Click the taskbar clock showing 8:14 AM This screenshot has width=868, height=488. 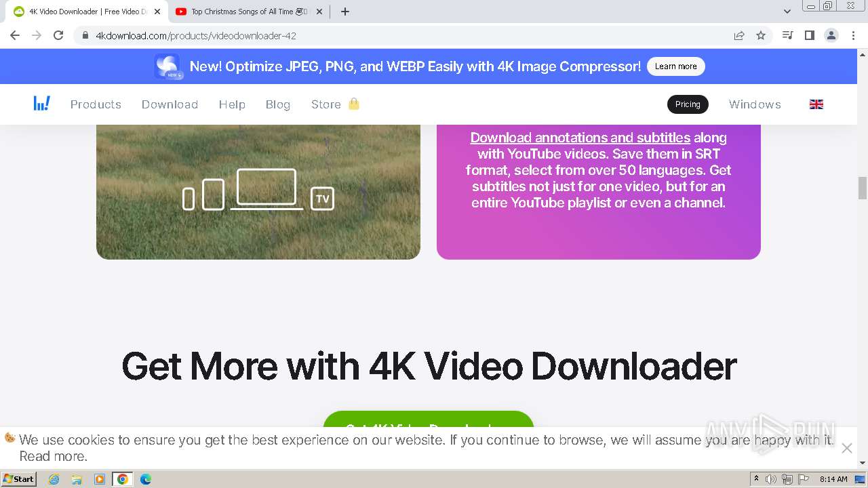coord(833,479)
